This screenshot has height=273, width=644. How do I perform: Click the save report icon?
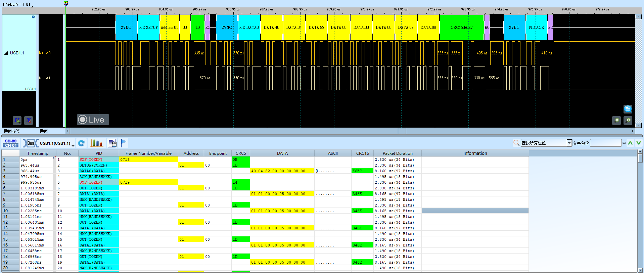pos(112,143)
